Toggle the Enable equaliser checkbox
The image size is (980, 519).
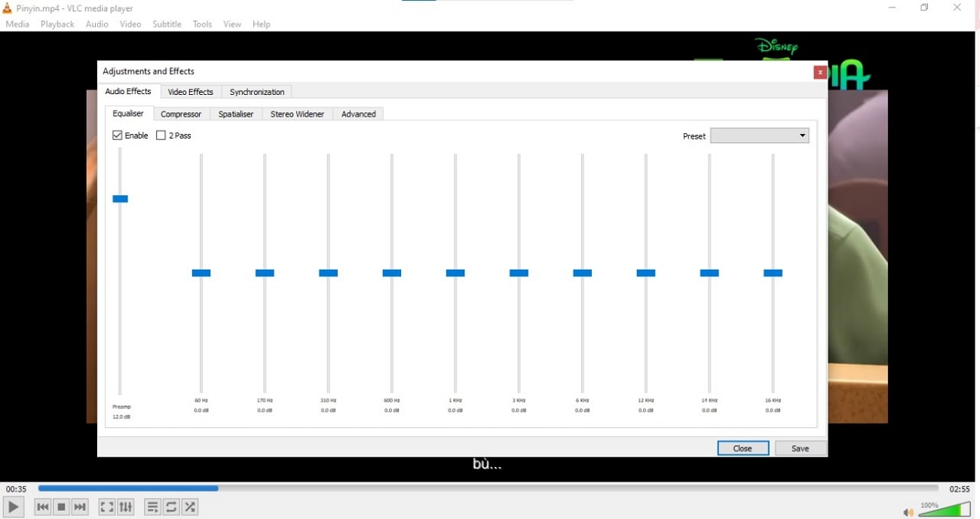pos(118,136)
